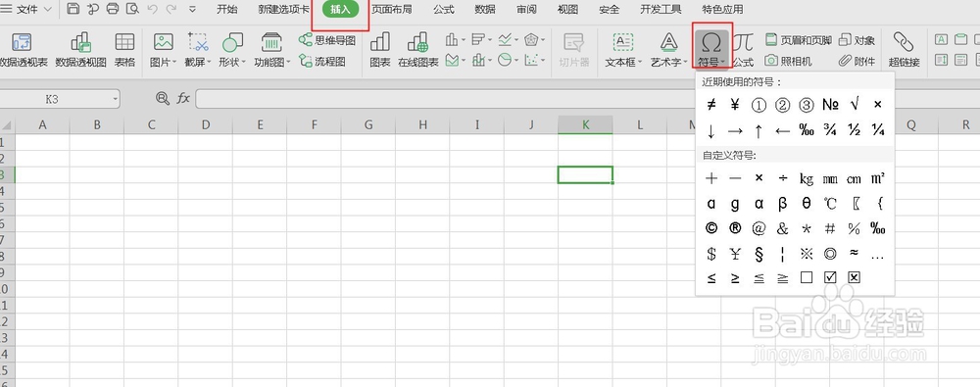
Task: Insert the checked box ☑ symbol
Action: click(830, 277)
